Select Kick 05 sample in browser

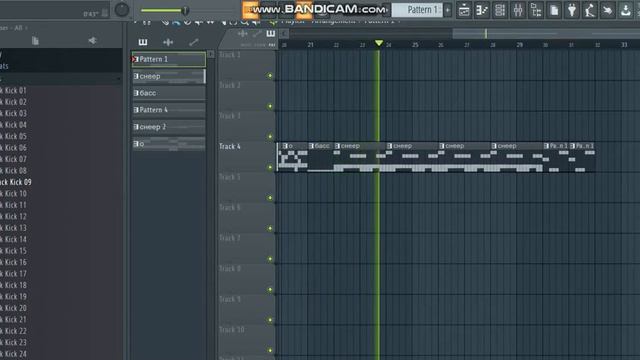13,136
